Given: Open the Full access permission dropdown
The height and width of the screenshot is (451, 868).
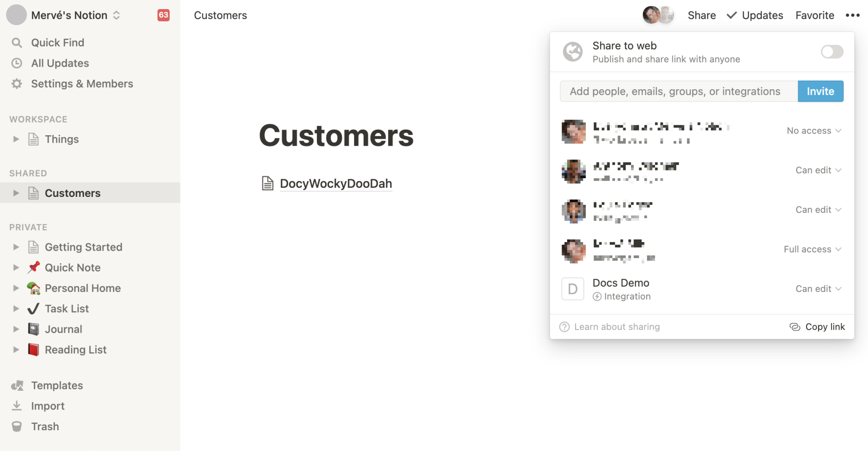Looking at the screenshot, I should point(812,249).
